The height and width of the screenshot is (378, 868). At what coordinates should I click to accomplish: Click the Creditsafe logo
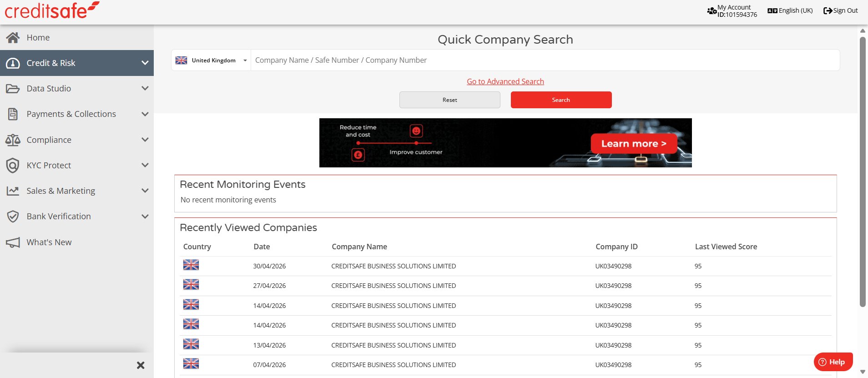[52, 10]
